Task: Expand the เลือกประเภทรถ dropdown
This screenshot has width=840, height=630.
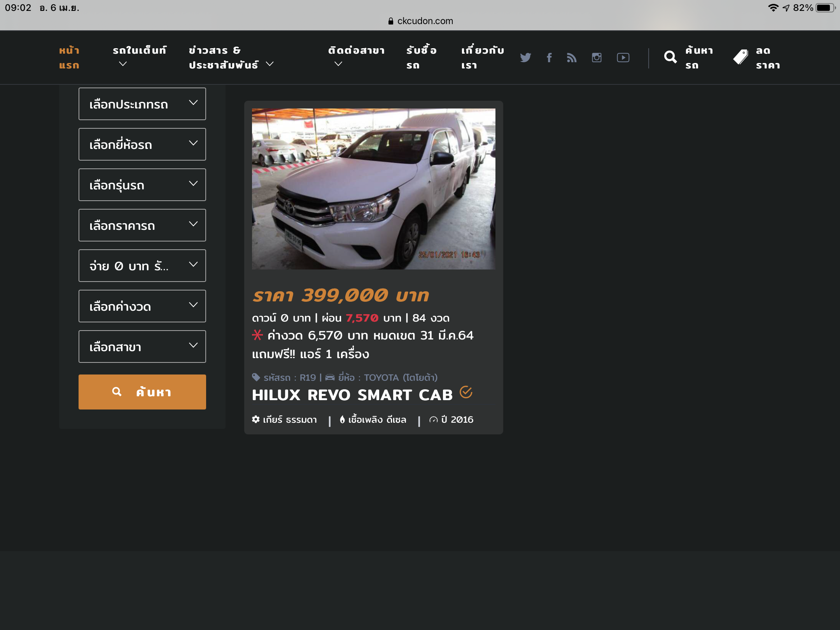Action: pyautogui.click(x=142, y=104)
